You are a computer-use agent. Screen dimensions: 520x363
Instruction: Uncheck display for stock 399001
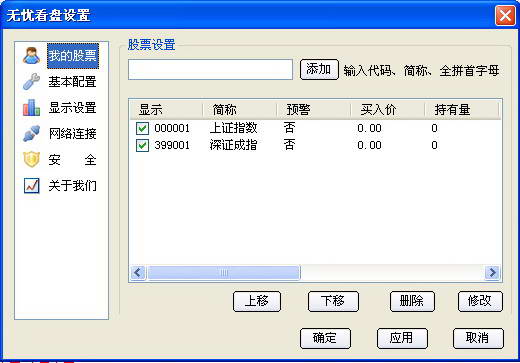tap(142, 145)
